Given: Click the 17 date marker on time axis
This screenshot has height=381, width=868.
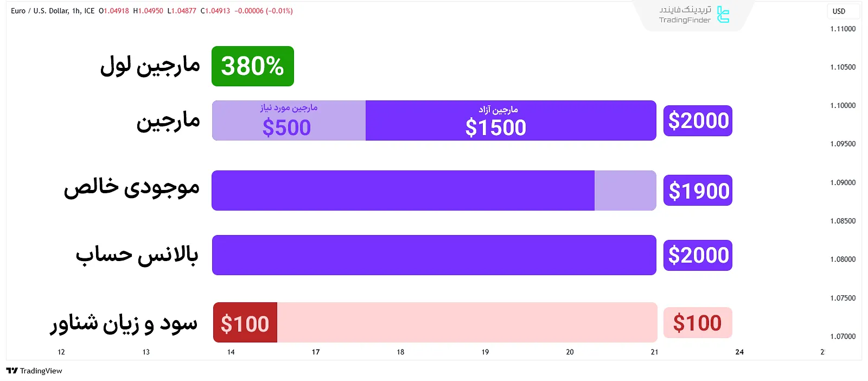Looking at the screenshot, I should pyautogui.click(x=316, y=352).
